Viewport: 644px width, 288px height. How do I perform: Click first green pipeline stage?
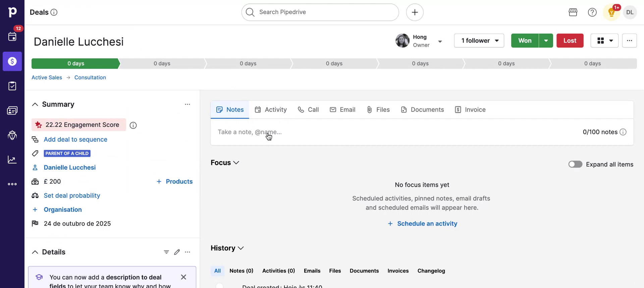click(75, 63)
